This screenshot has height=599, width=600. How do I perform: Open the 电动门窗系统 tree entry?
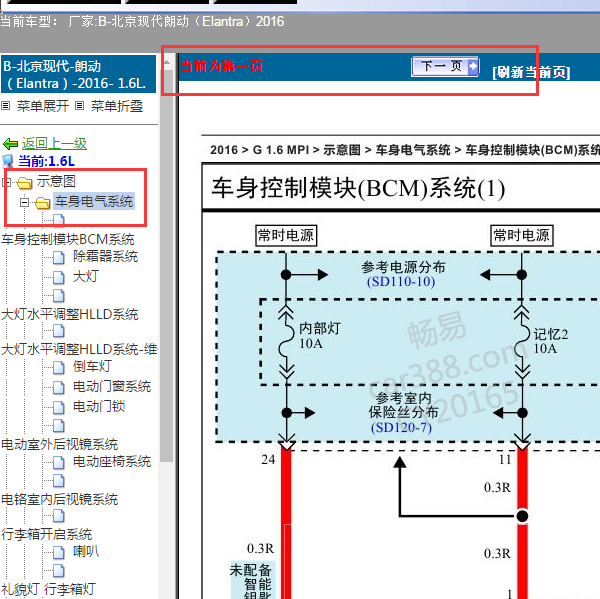(x=112, y=386)
